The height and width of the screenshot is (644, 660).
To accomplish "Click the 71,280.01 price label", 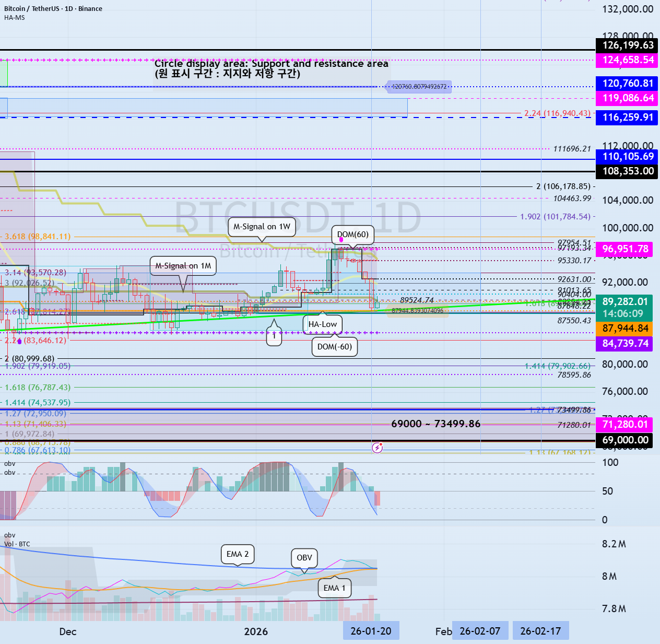I will click(x=624, y=425).
